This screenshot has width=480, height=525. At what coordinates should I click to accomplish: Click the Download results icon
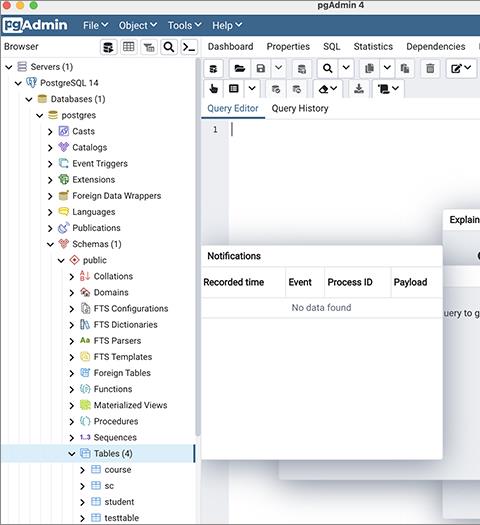coord(359,89)
